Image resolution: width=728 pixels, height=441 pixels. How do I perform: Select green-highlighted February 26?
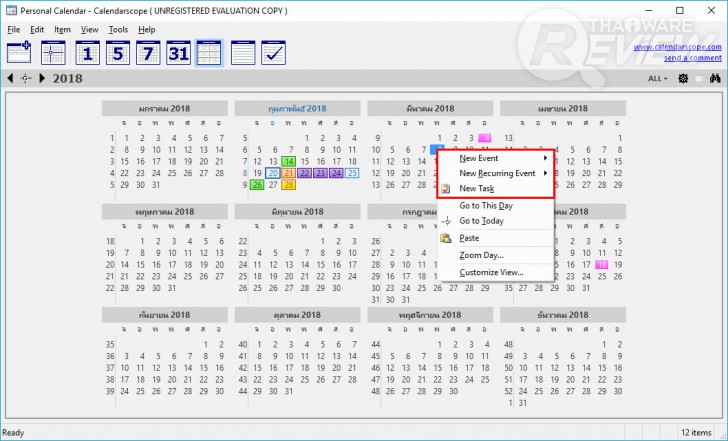point(257,185)
